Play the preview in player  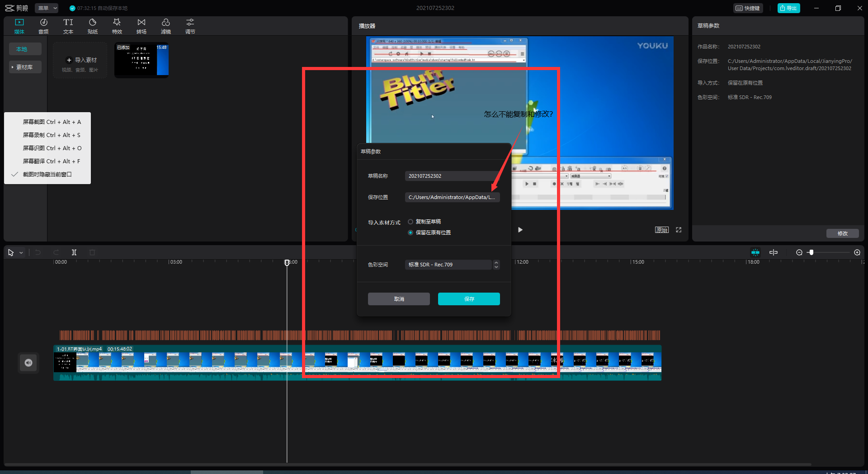520,230
